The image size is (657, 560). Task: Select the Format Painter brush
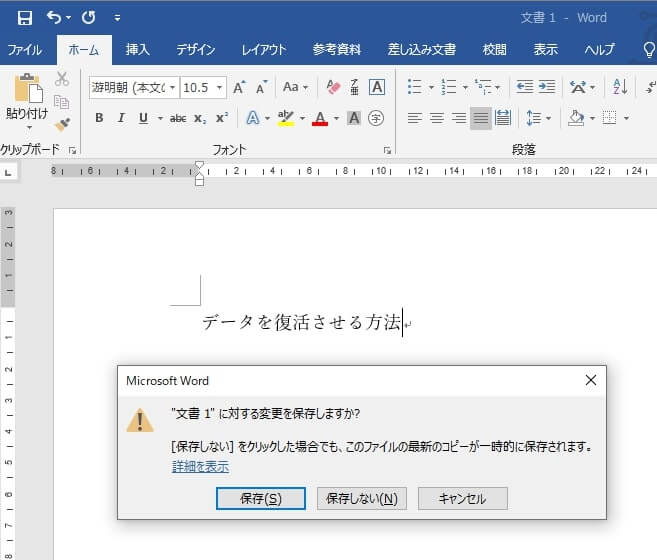click(62, 124)
